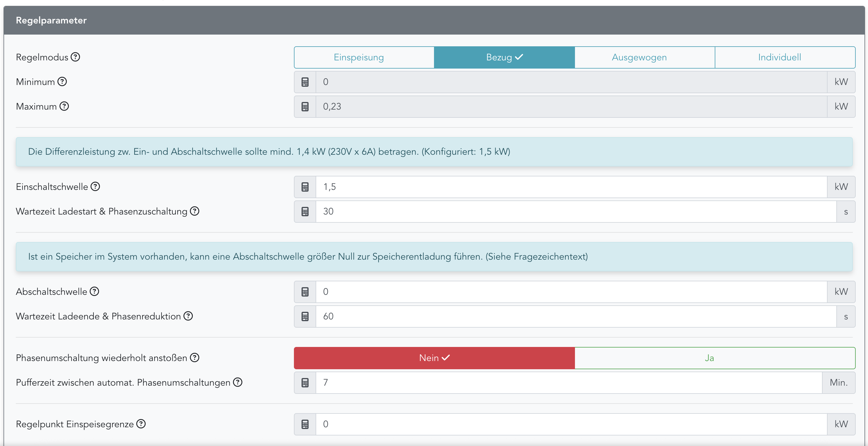Select Nein for repeated Phasenumschaltung
Screen dimensions: 868x446
click(434, 358)
